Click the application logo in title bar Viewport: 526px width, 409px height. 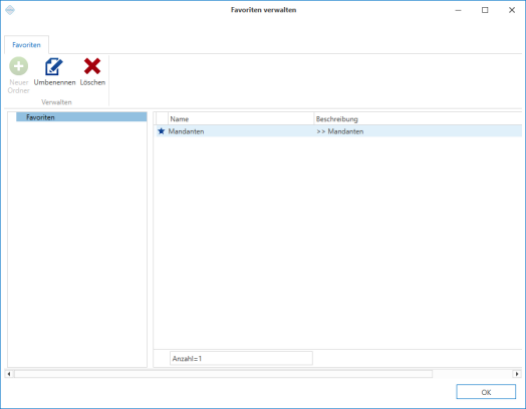coord(10,10)
